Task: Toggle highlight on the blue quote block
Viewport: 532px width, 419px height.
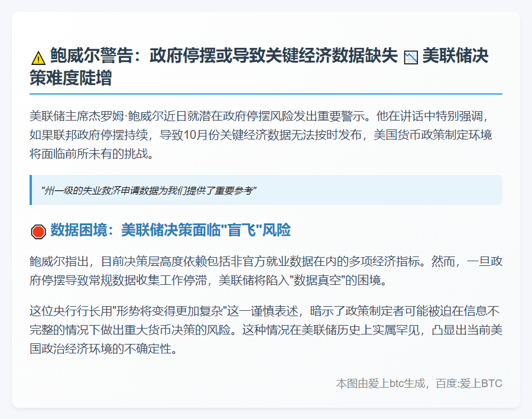Action: [x=266, y=190]
